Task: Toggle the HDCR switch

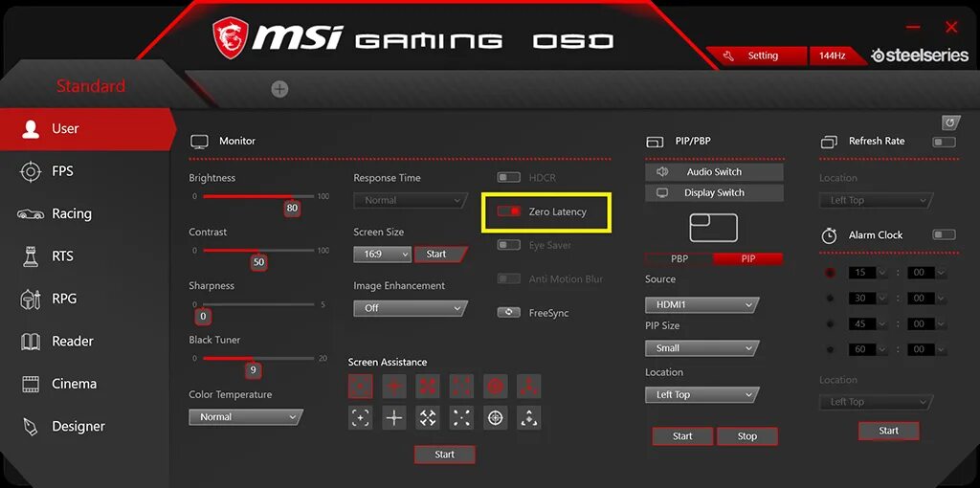Action: coord(509,177)
